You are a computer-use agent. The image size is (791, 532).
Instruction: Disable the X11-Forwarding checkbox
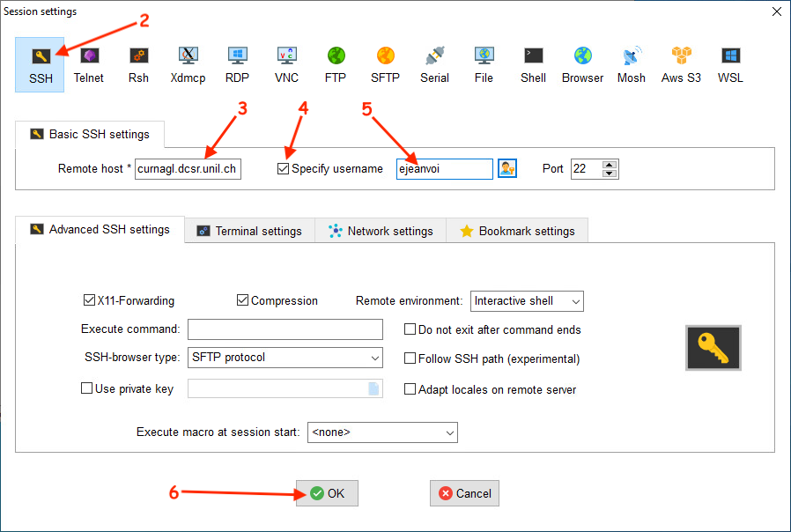[89, 300]
